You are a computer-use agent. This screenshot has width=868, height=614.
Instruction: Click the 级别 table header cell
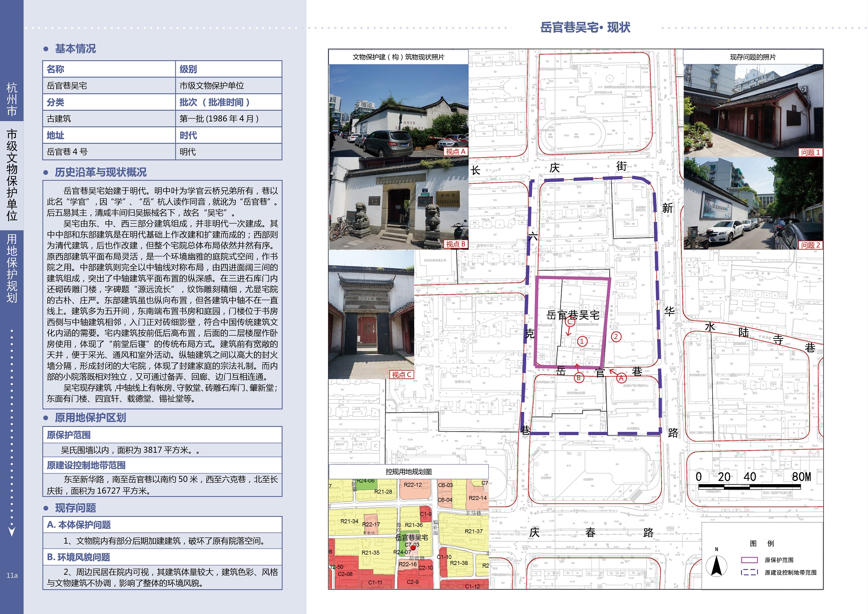[x=229, y=69]
